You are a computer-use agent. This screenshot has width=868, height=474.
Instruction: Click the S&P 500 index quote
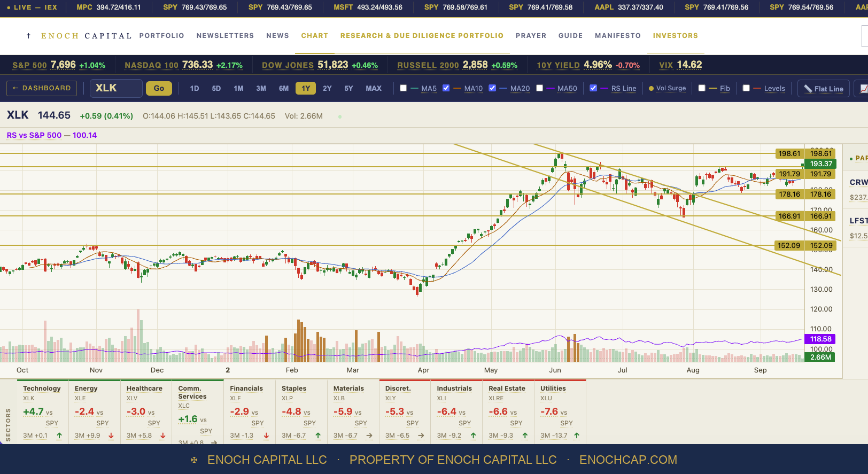[59, 65]
